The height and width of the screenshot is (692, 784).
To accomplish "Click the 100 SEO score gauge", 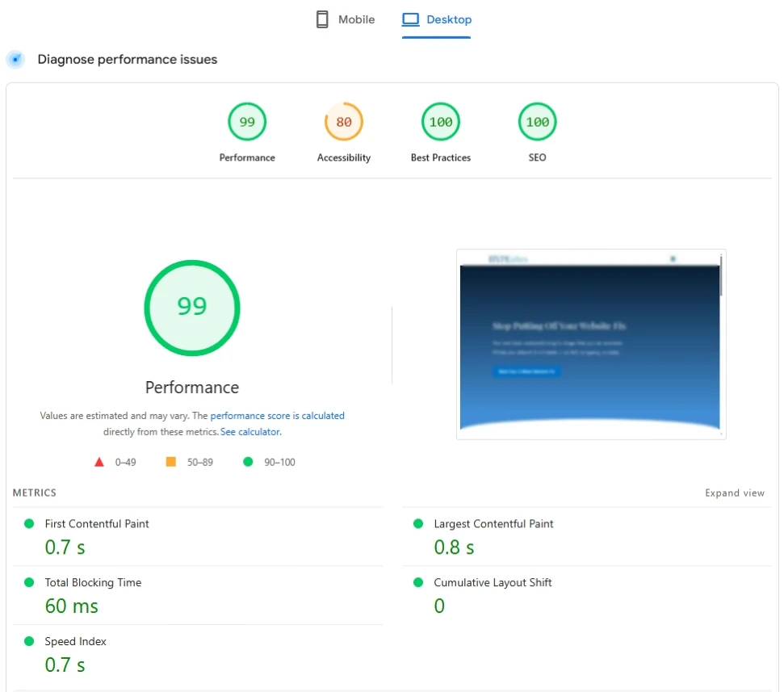I will pos(536,121).
